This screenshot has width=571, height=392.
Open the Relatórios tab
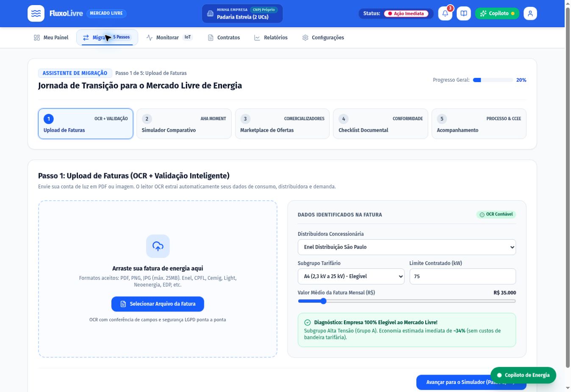pyautogui.click(x=271, y=38)
